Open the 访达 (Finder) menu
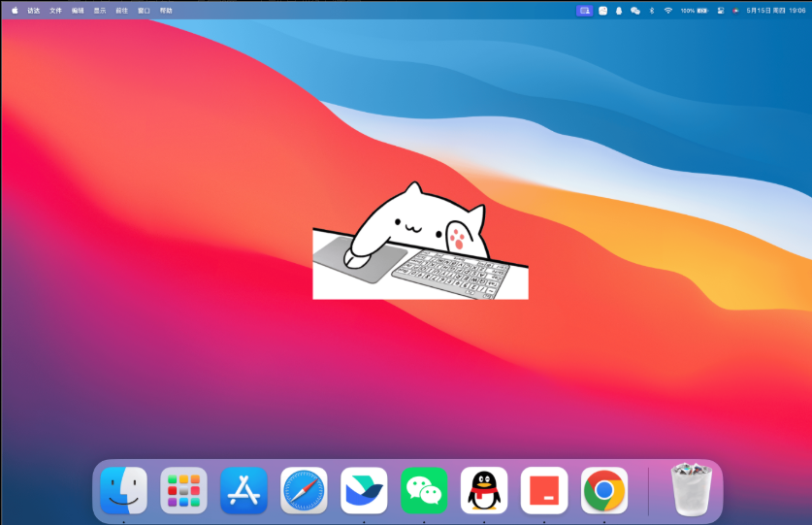The image size is (812, 525). point(34,11)
